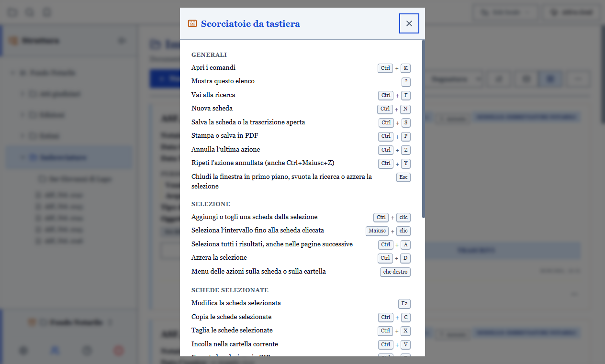Click "Seleziona l'intervallo fino alla scheda cliccata"
The image size is (605, 364).
[258, 231]
